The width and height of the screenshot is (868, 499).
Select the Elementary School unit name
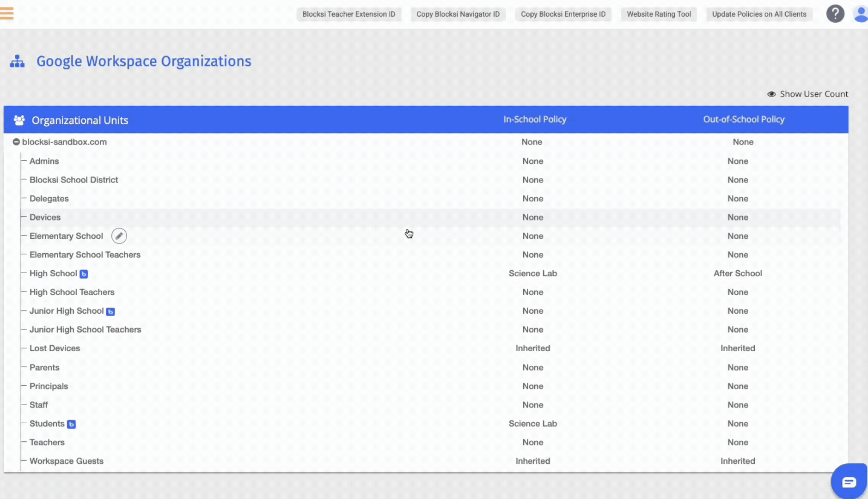[x=66, y=236]
